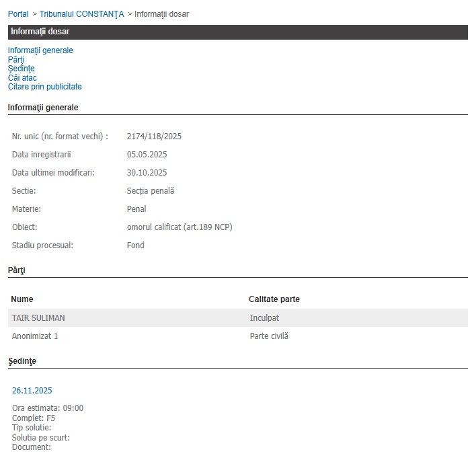
Task: Open the Căi atac link
Action: point(22,78)
